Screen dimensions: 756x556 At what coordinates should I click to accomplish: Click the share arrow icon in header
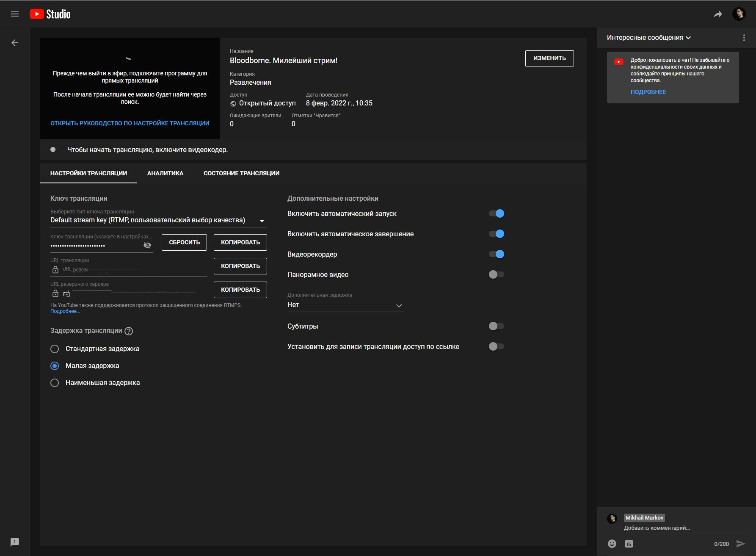click(718, 14)
